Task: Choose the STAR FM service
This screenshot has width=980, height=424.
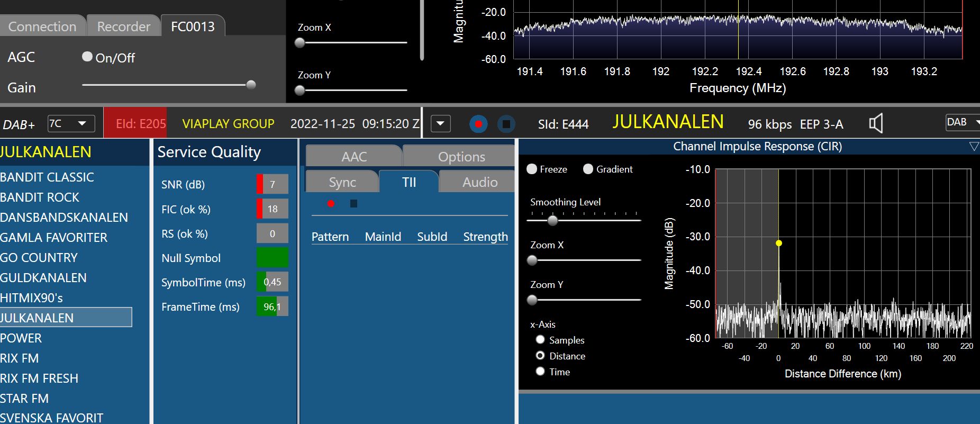Action: 24,399
